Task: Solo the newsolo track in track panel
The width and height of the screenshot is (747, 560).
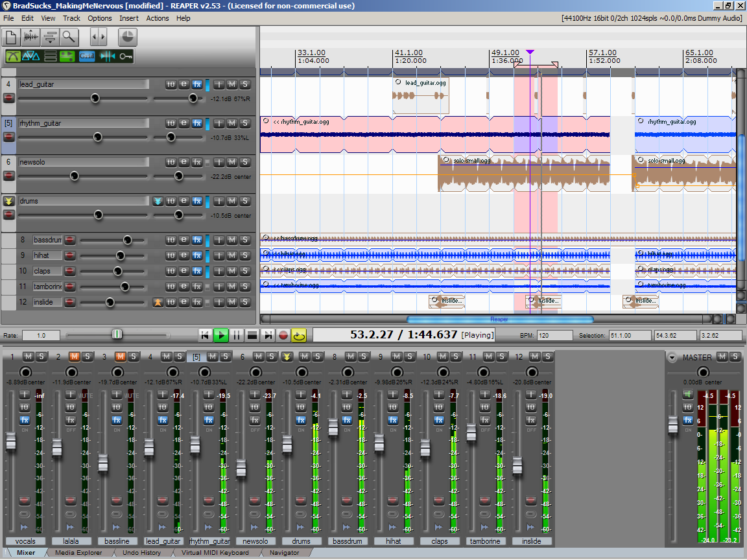Action: 245,162
